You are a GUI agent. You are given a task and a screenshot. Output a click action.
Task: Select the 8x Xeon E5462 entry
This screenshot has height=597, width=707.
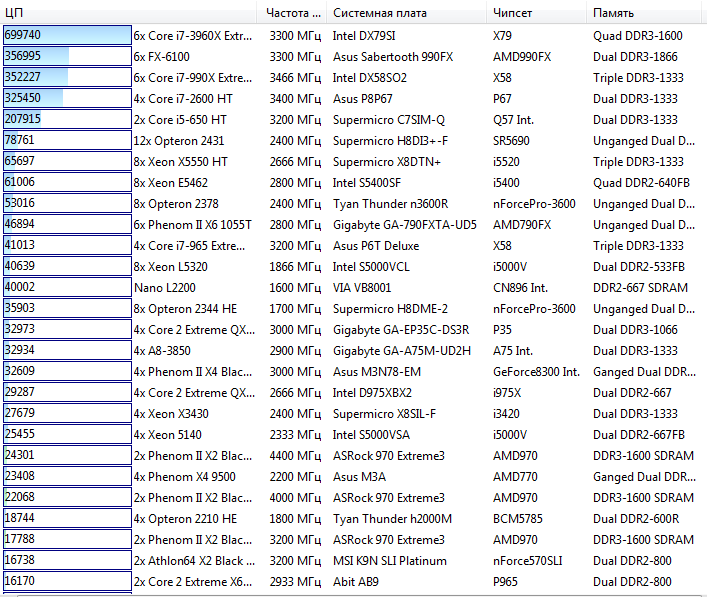click(170, 183)
